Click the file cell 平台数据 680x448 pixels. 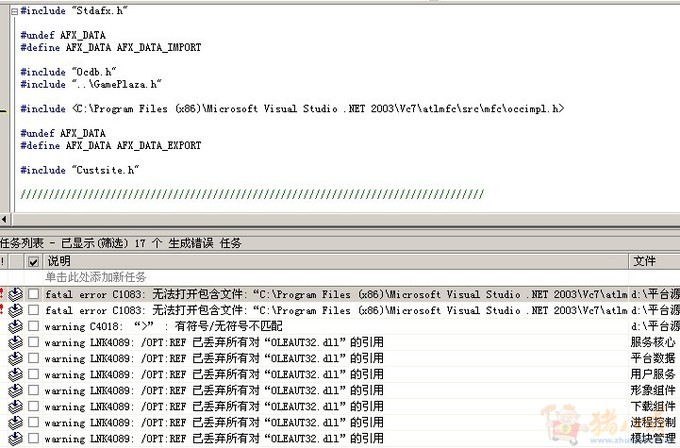point(653,358)
